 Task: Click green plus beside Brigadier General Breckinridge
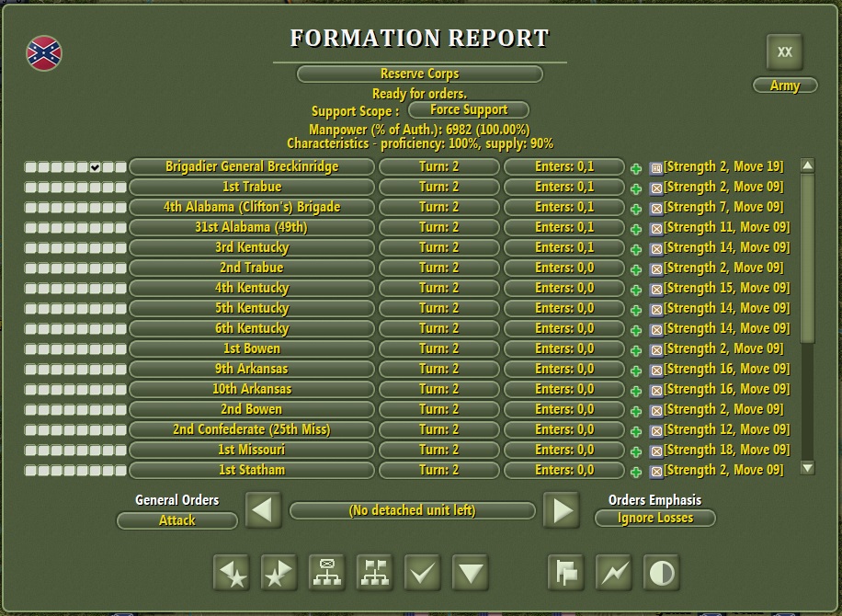point(636,168)
